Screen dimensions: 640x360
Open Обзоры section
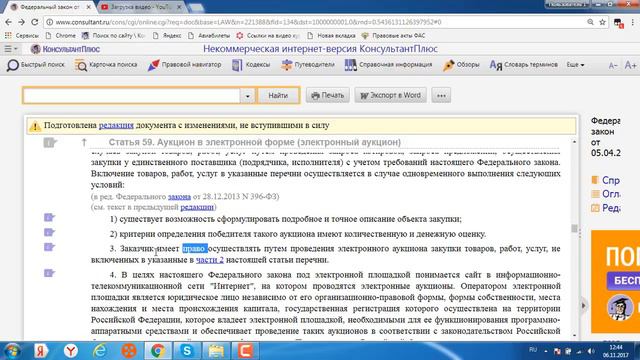[x=461, y=65]
